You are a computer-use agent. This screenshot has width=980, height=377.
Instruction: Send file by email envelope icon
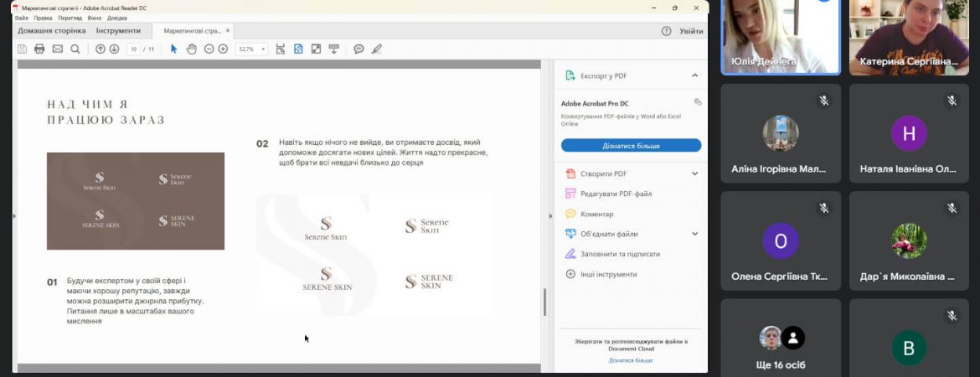pos(58,49)
